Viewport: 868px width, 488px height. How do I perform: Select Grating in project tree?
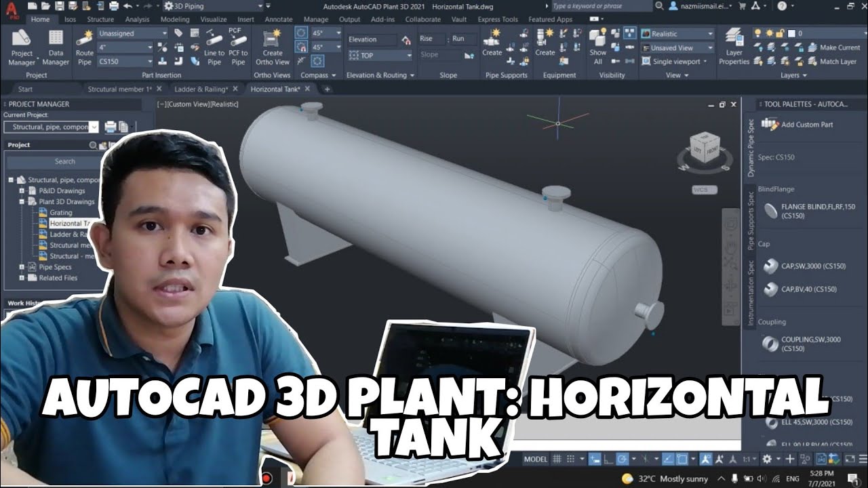click(60, 213)
